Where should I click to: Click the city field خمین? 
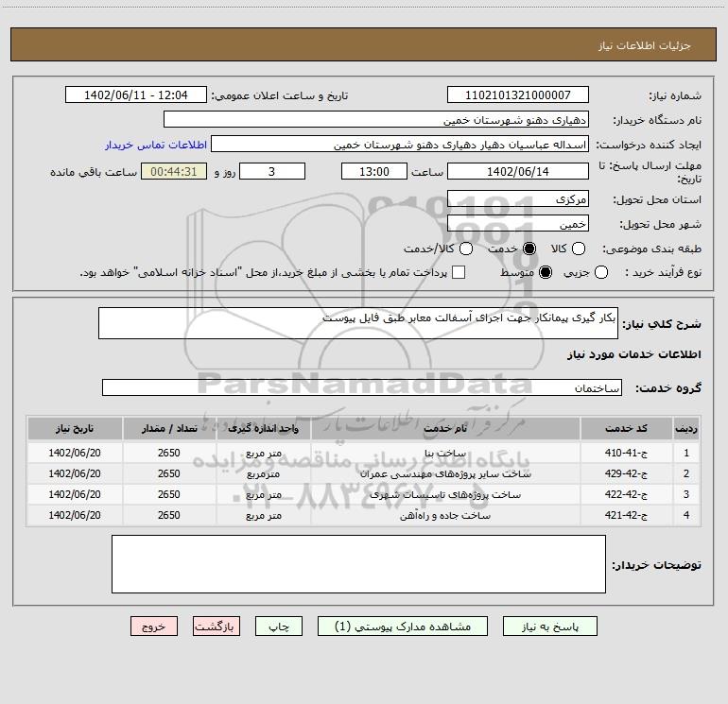click(518, 224)
